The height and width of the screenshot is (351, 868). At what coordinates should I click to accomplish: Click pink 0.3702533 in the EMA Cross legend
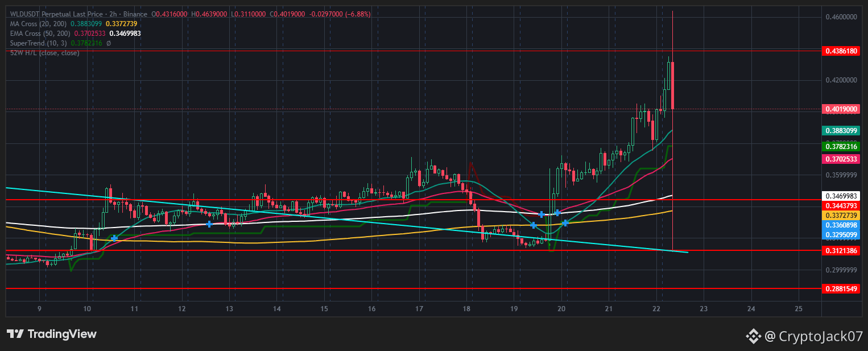(x=90, y=34)
